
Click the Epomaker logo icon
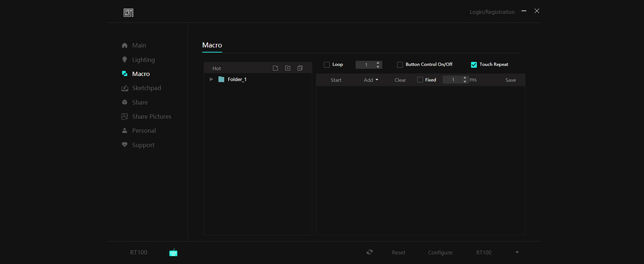pyautogui.click(x=128, y=13)
